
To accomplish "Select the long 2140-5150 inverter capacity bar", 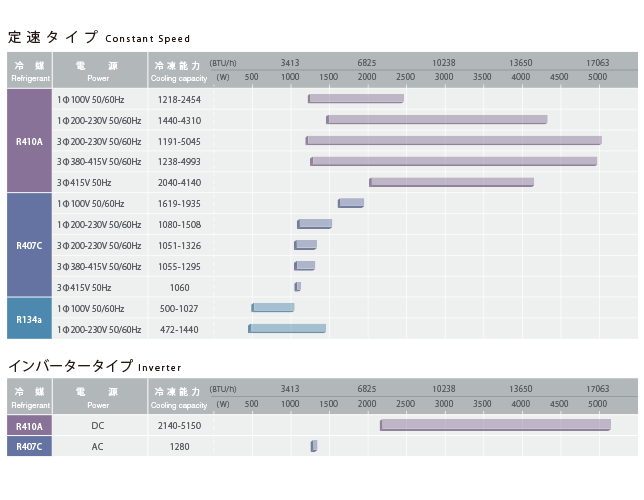I will tap(495, 425).
